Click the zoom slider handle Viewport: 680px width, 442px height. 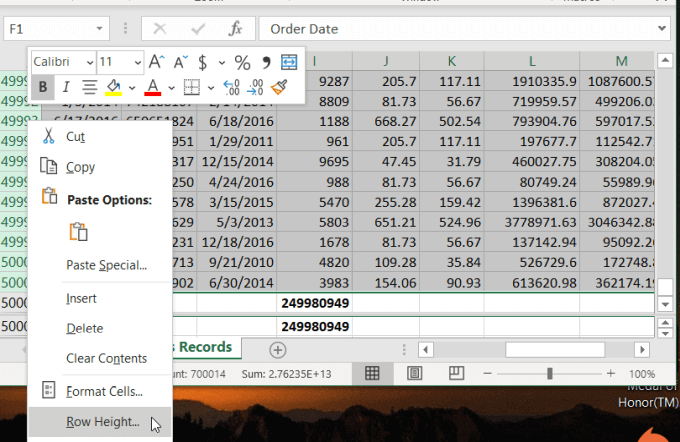[549, 373]
